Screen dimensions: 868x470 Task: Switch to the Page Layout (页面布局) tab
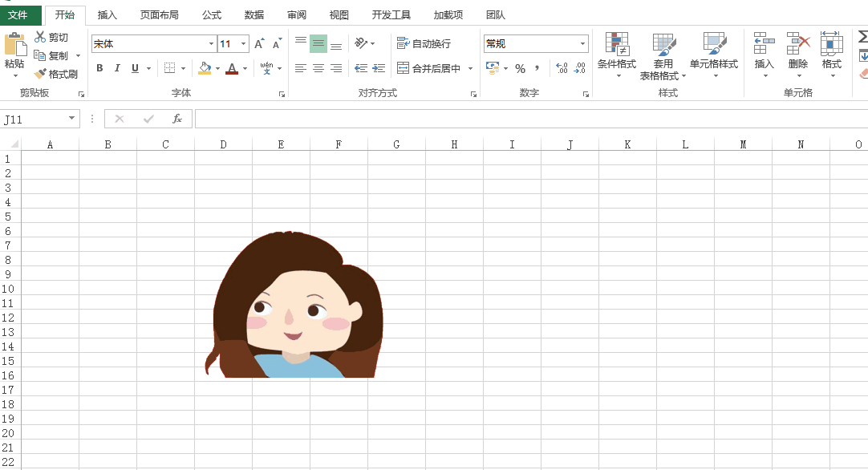160,15
